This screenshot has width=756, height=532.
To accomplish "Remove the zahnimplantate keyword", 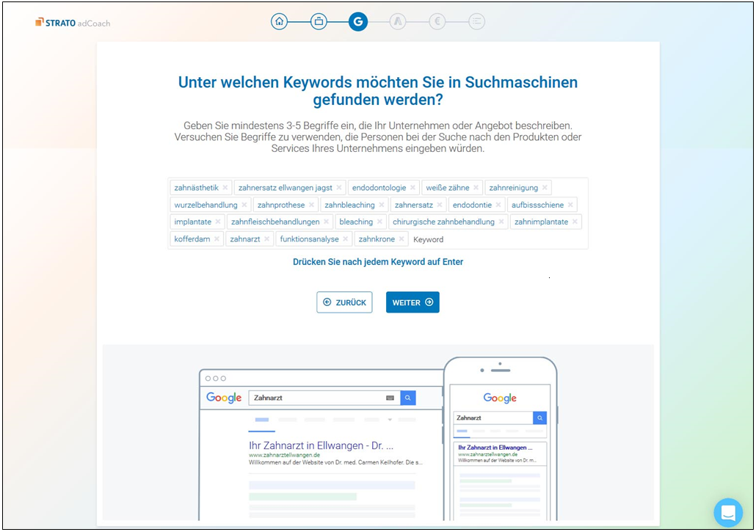I will [575, 222].
